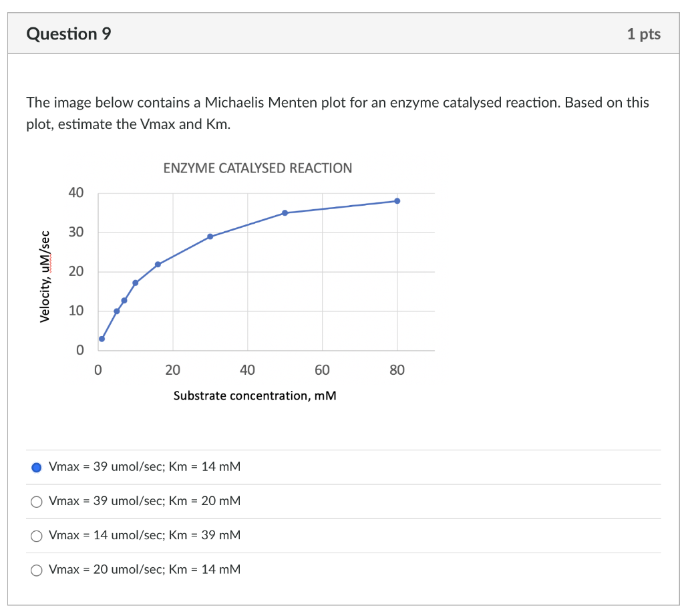Select answer "Vmax = 39 umol/sec; Km = 14 mM"

(x=36, y=466)
